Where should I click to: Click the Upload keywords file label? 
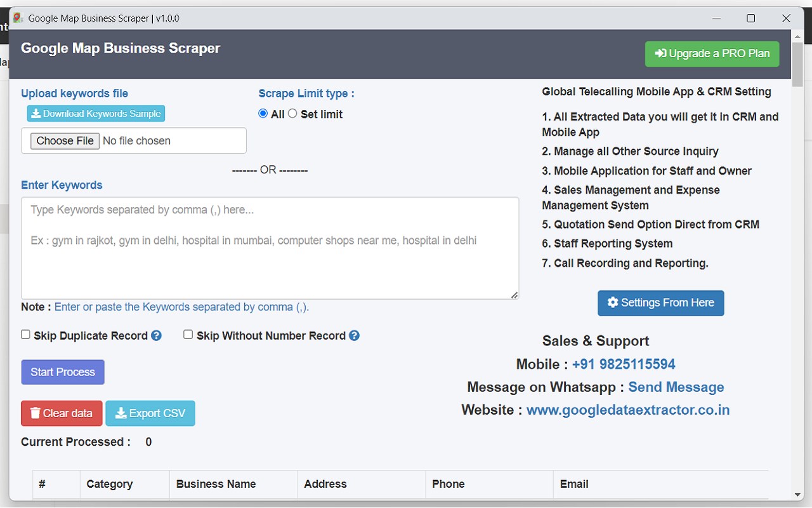click(x=74, y=93)
